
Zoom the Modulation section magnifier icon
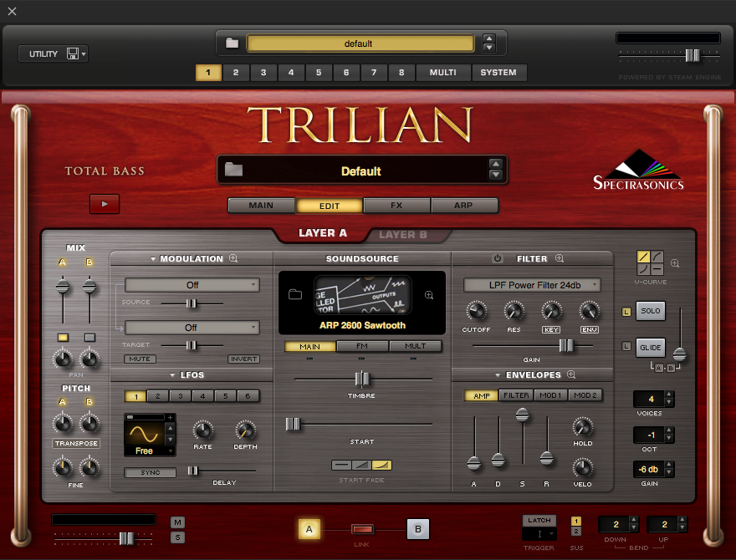233,258
